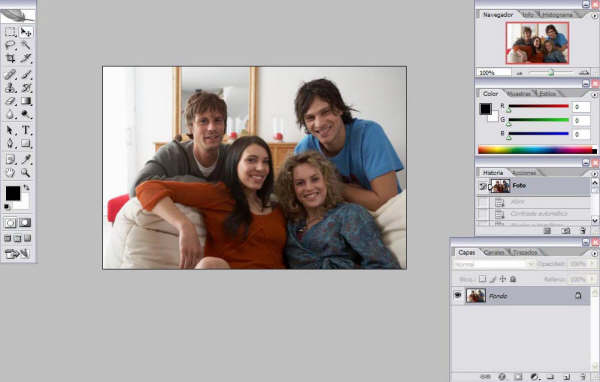The height and width of the screenshot is (382, 600).
Task: Open the Historia tab
Action: [x=493, y=173]
